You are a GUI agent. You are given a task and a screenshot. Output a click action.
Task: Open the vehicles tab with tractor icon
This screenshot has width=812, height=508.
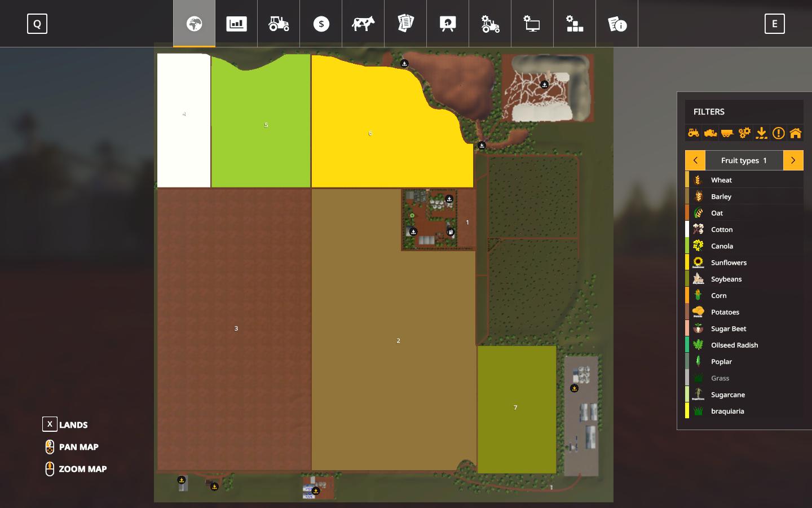(279, 24)
